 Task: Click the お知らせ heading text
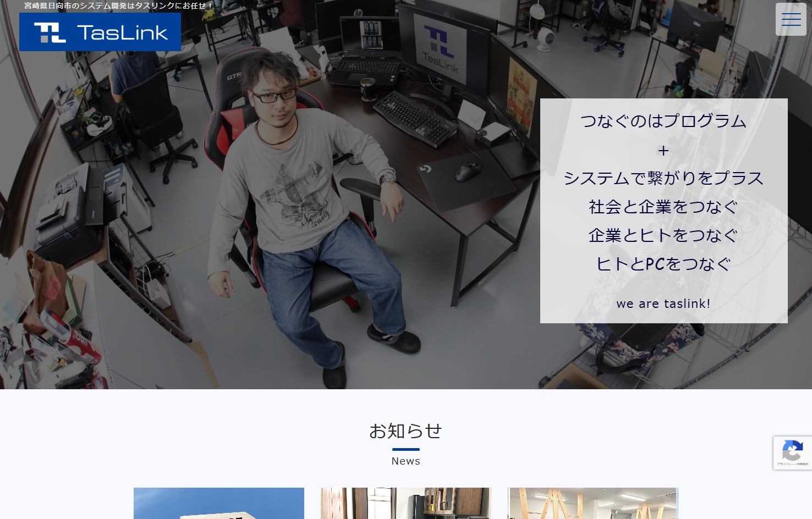click(x=406, y=430)
